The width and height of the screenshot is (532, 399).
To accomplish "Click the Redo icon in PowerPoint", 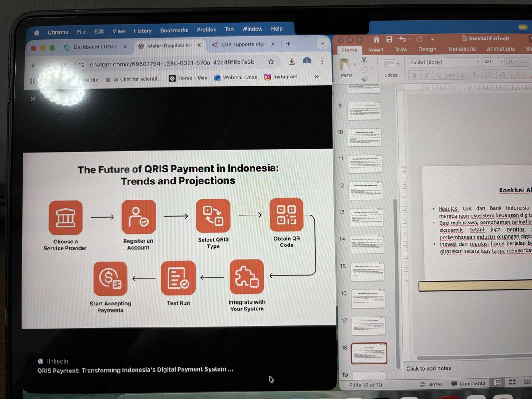I will click(419, 39).
